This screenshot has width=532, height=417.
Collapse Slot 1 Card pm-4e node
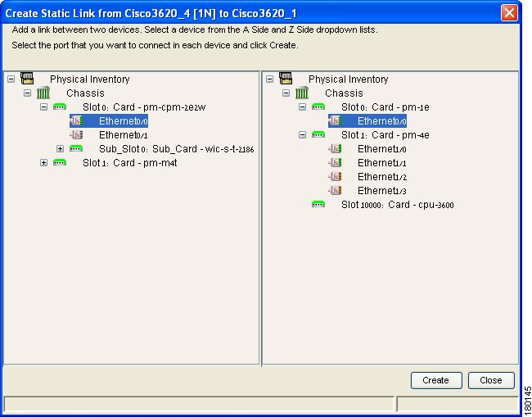tap(302, 135)
